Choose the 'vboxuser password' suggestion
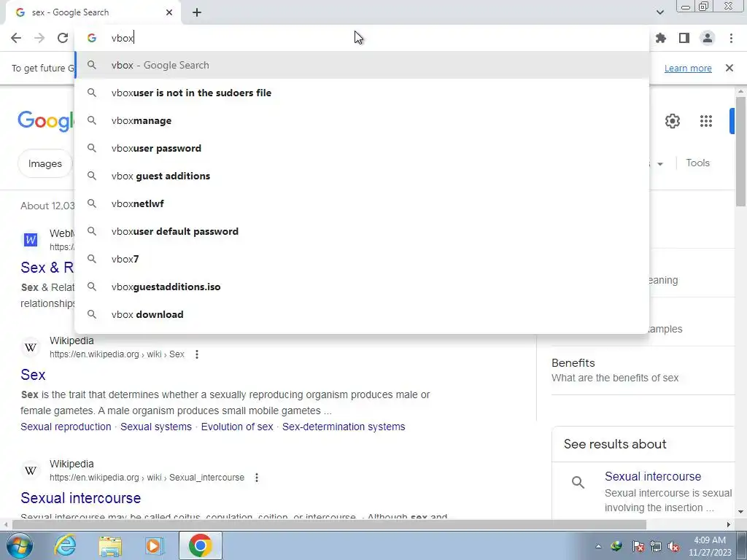This screenshot has height=560, width=747. [x=362, y=148]
